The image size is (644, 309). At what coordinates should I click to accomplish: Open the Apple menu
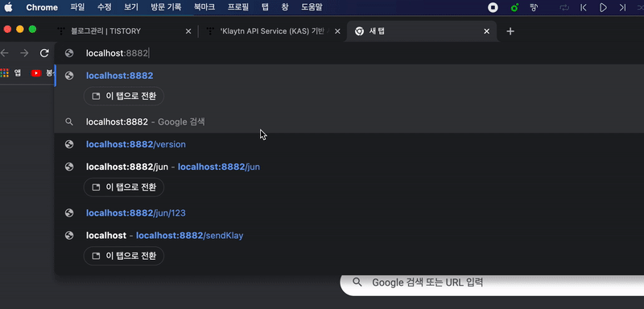click(8, 7)
